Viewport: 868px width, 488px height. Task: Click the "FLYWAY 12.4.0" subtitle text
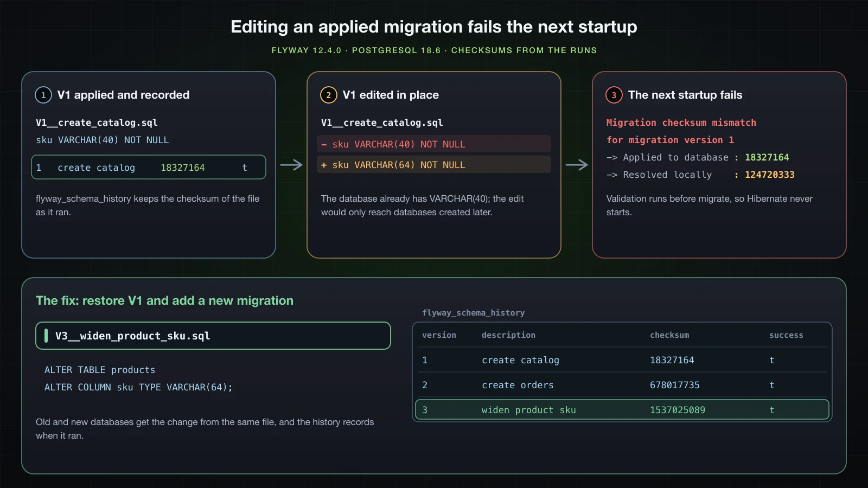click(306, 50)
